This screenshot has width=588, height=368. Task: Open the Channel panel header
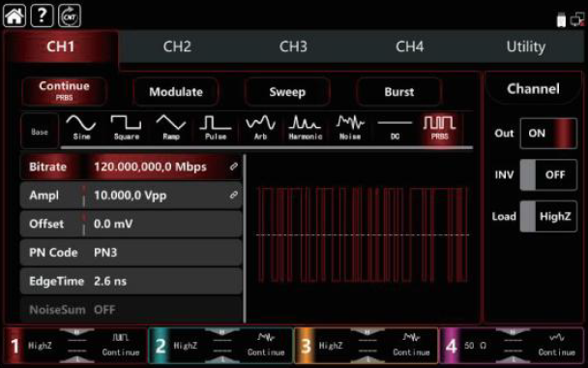click(x=533, y=89)
